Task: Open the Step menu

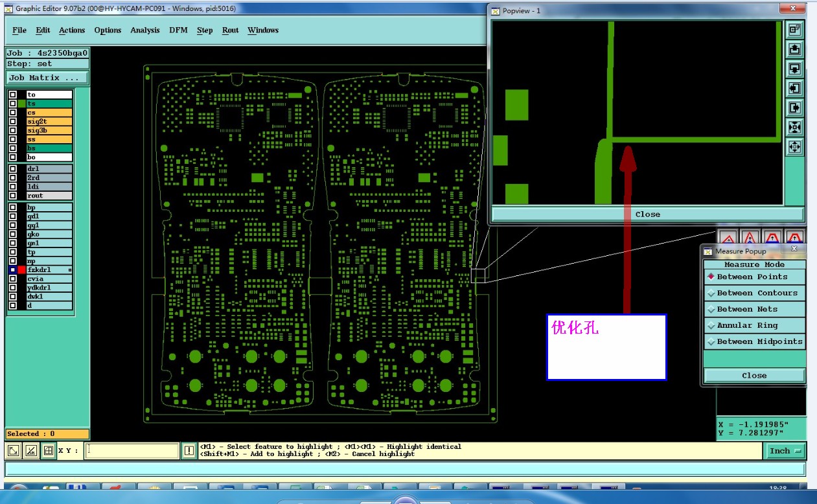Action: click(205, 30)
